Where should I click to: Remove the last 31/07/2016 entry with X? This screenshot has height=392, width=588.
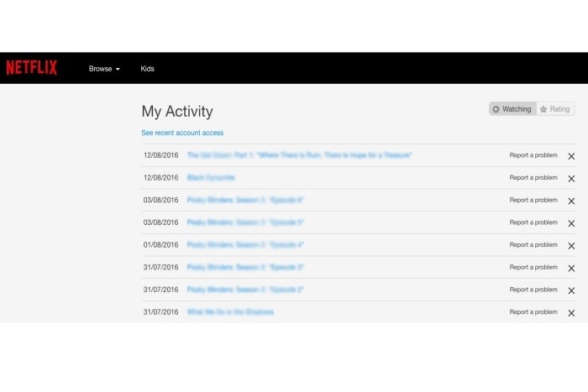coord(571,313)
